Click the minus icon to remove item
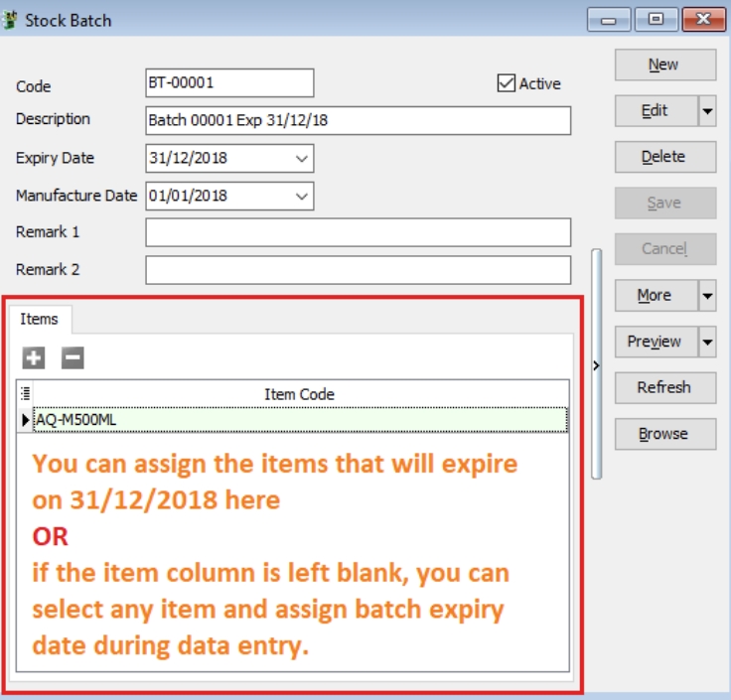This screenshot has height=700, width=731. pyautogui.click(x=73, y=358)
